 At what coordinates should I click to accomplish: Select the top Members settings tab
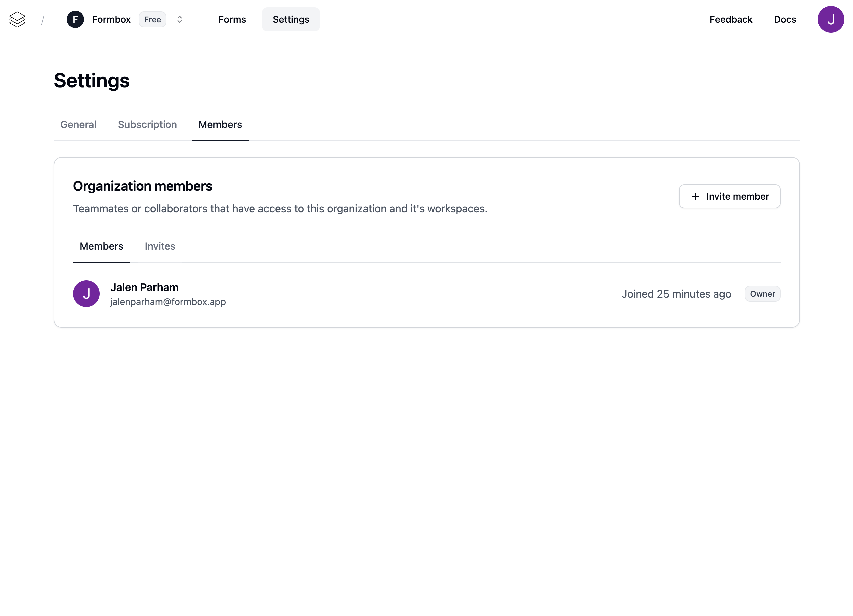click(220, 125)
